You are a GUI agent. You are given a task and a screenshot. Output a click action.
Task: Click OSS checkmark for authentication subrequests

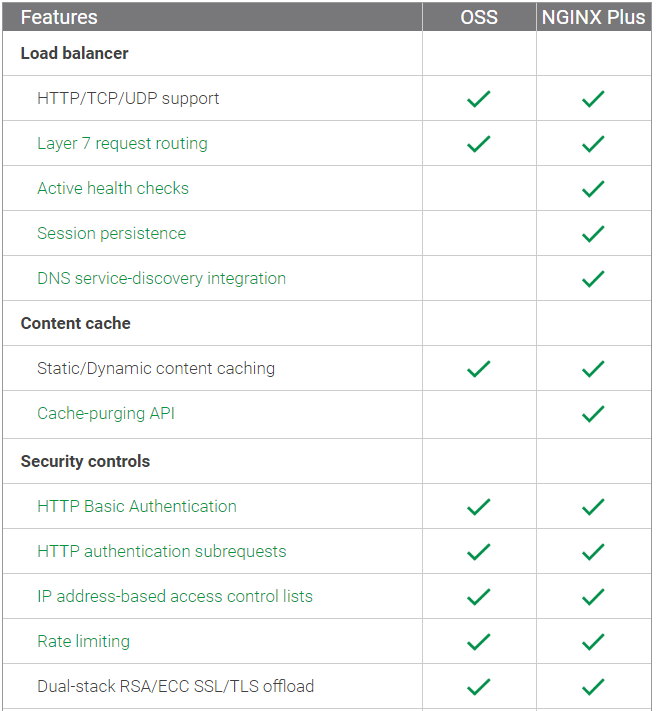tap(479, 551)
